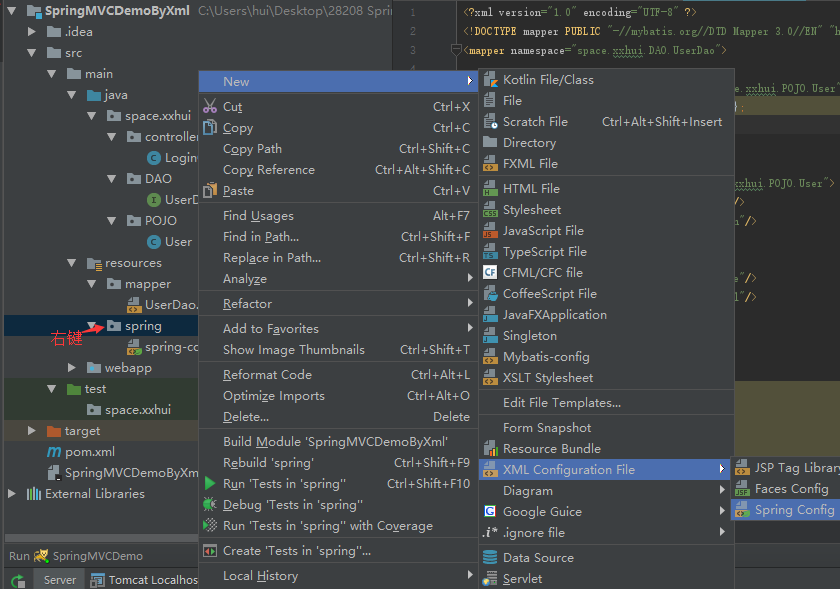Select the target folder
The height and width of the screenshot is (589, 840).
click(x=82, y=431)
